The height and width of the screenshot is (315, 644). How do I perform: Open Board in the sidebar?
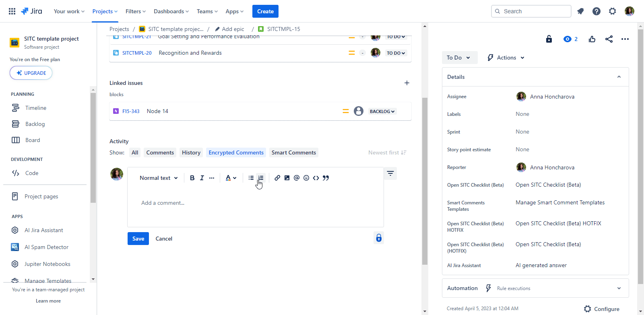(32, 140)
